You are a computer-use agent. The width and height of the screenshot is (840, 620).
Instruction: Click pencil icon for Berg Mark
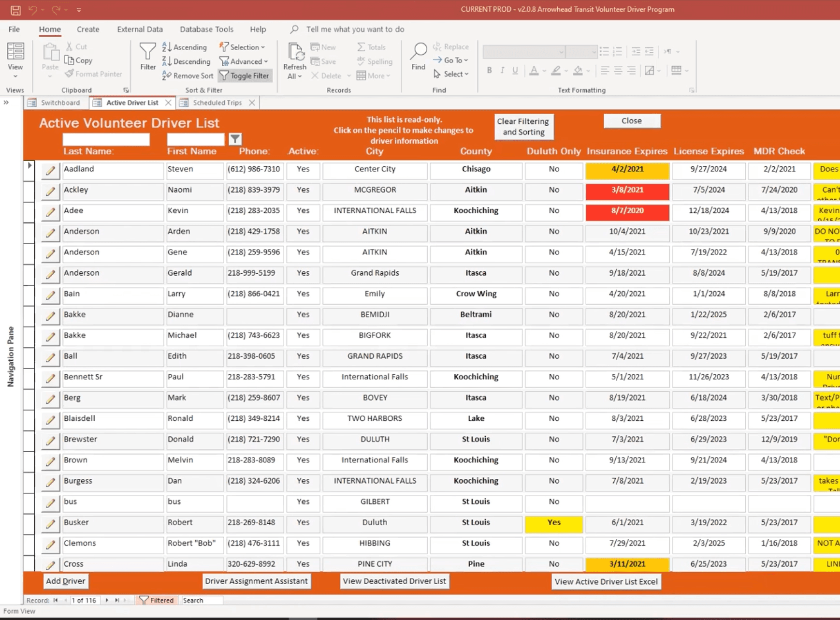coord(50,399)
